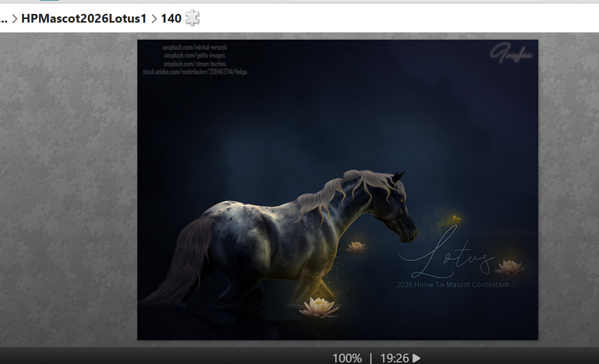
Task: Click the chevron before 140
Action: 154,19
